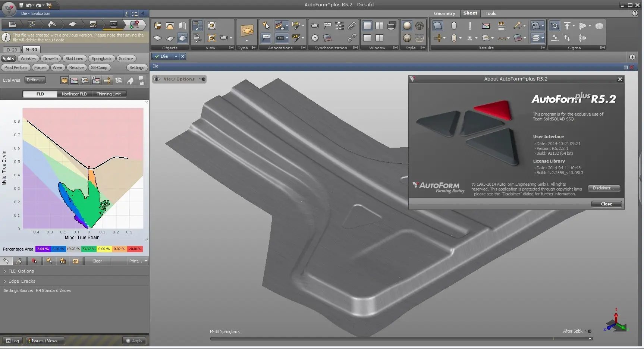Click the M-30 Springback timeline slider
The image size is (644, 349).
tap(401, 339)
